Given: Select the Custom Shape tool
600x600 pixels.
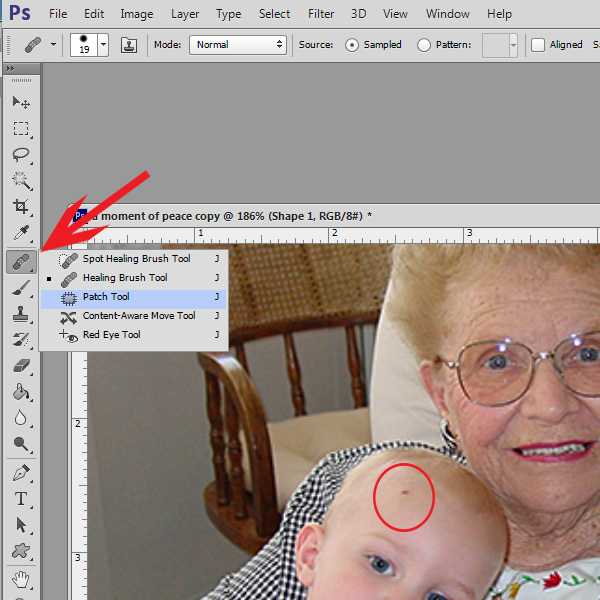Looking at the screenshot, I should 21,551.
